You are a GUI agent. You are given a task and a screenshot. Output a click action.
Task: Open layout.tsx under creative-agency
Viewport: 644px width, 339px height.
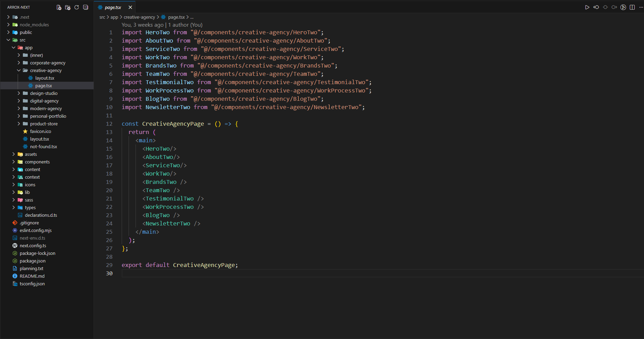(x=45, y=78)
